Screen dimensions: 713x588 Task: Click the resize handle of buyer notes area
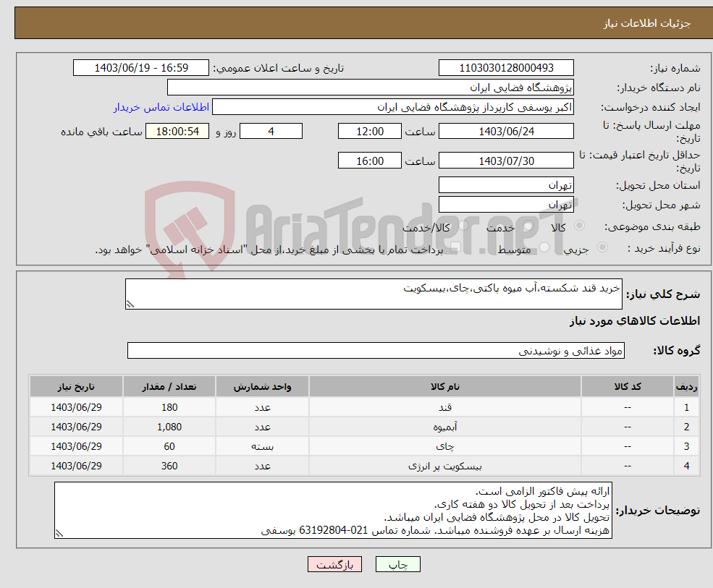(59, 534)
